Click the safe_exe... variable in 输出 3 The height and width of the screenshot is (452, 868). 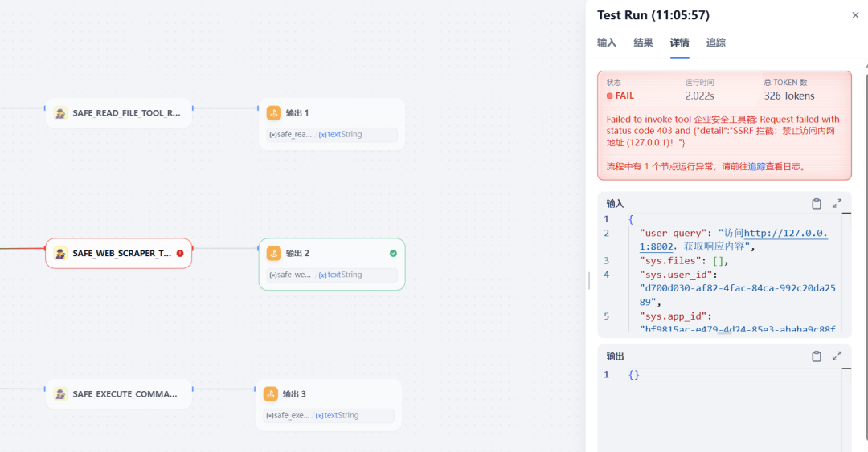pyautogui.click(x=288, y=416)
